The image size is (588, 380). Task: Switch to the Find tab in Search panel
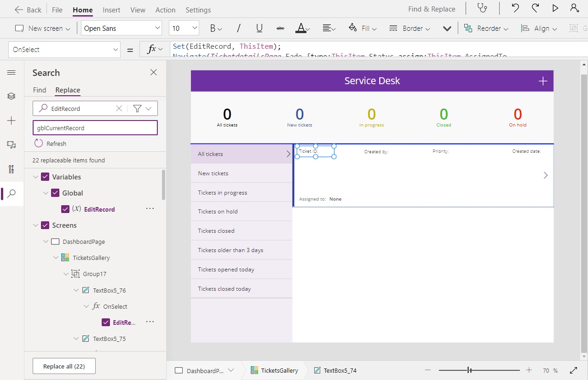[39, 90]
